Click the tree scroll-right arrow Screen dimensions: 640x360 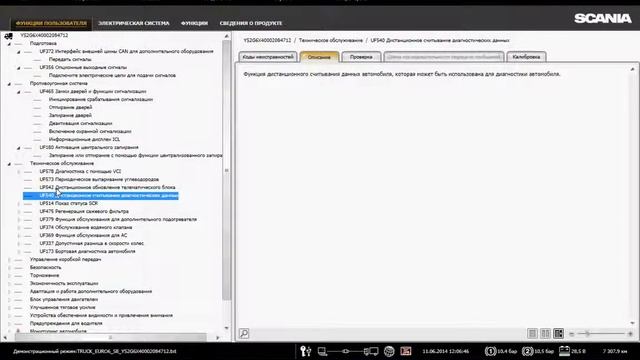click(x=218, y=338)
